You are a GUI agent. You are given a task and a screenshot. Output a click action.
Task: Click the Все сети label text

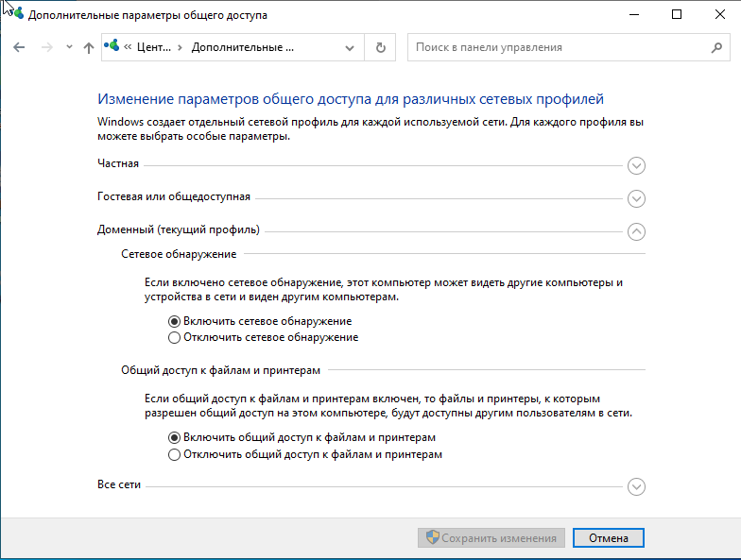click(x=119, y=484)
